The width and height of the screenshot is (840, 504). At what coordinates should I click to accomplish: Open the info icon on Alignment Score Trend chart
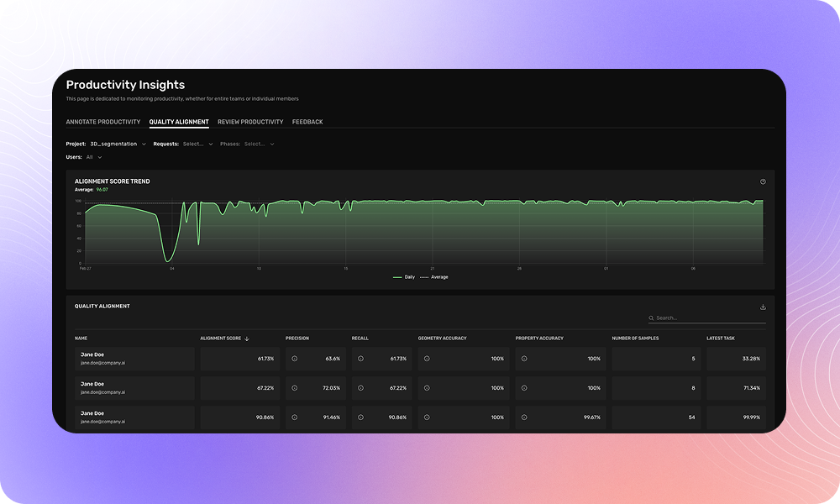[763, 181]
